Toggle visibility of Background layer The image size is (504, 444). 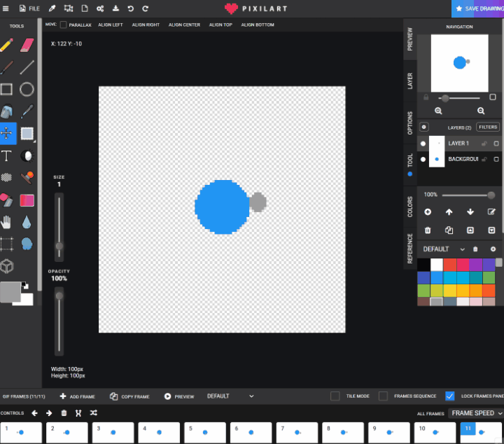coord(423,159)
